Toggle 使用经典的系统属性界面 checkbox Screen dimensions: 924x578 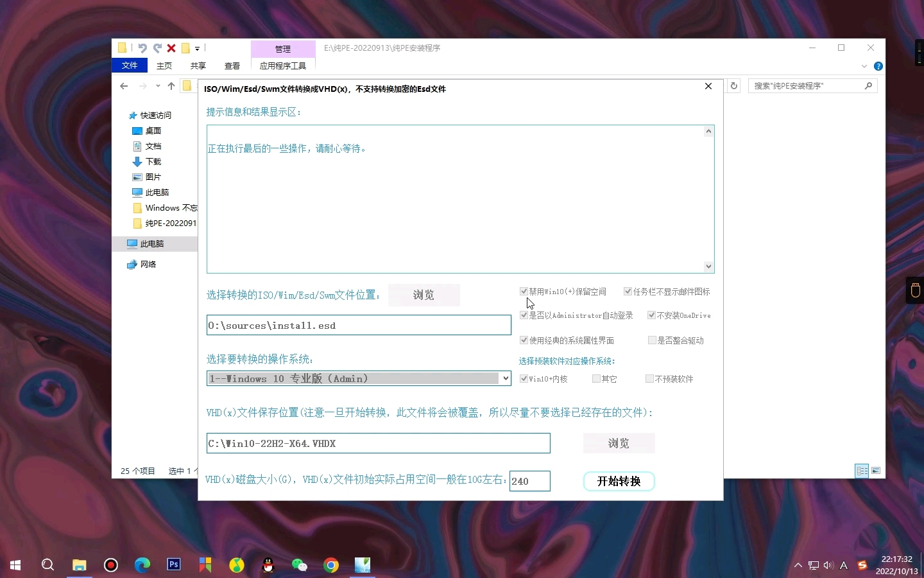[524, 340]
